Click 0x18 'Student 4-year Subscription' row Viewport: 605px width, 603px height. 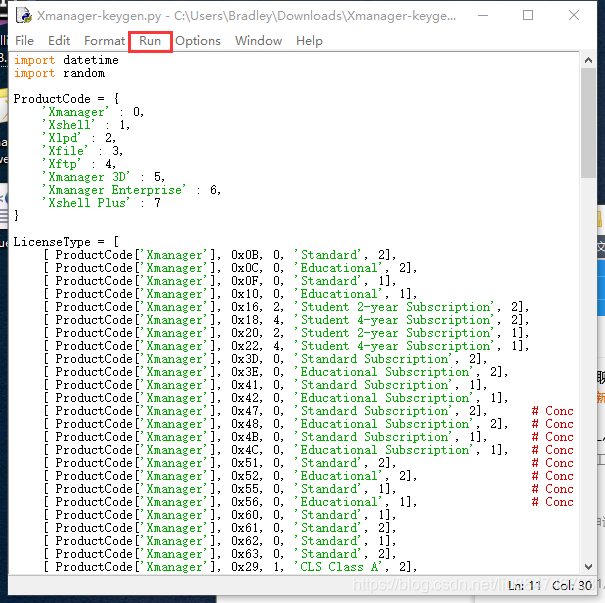[x=286, y=320]
